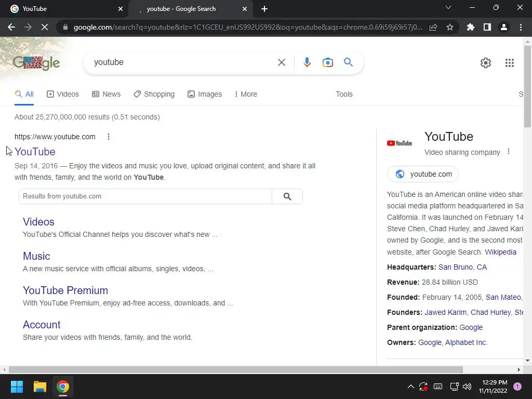Click the Chrome taskbar icon

(63, 387)
